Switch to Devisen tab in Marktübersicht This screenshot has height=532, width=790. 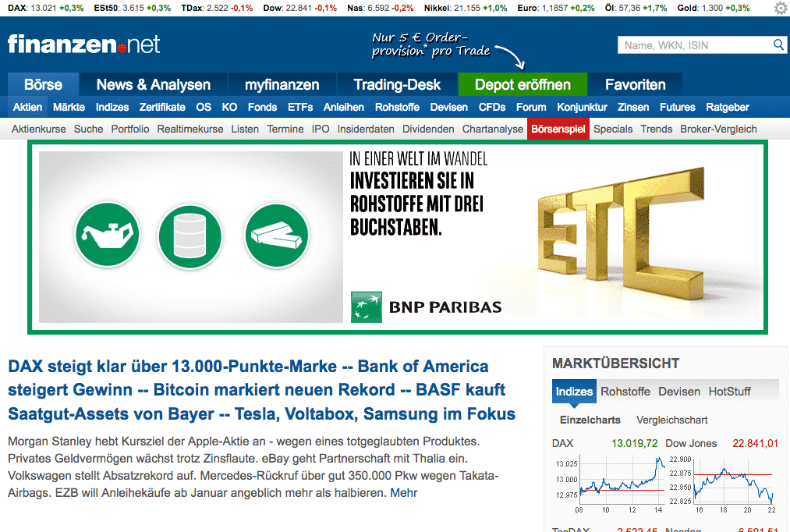tap(679, 392)
